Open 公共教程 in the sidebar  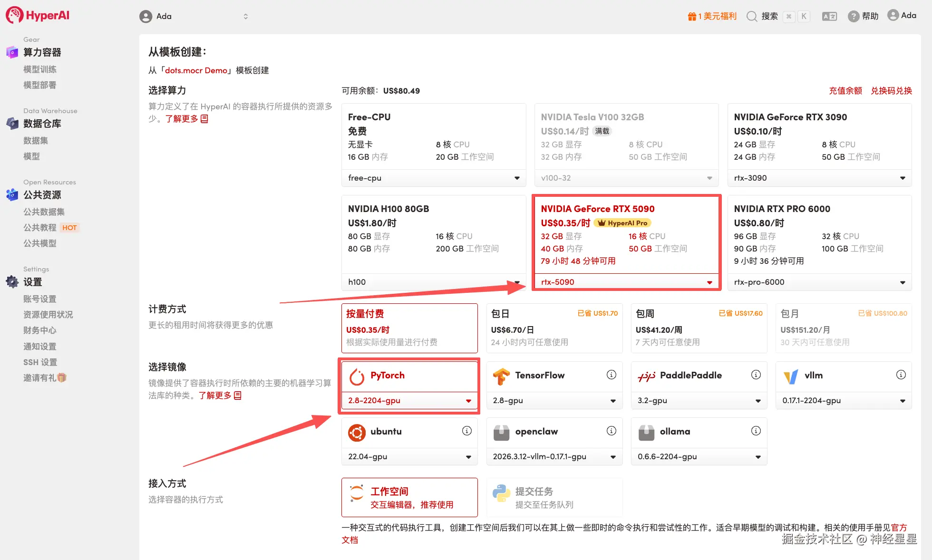[40, 228]
